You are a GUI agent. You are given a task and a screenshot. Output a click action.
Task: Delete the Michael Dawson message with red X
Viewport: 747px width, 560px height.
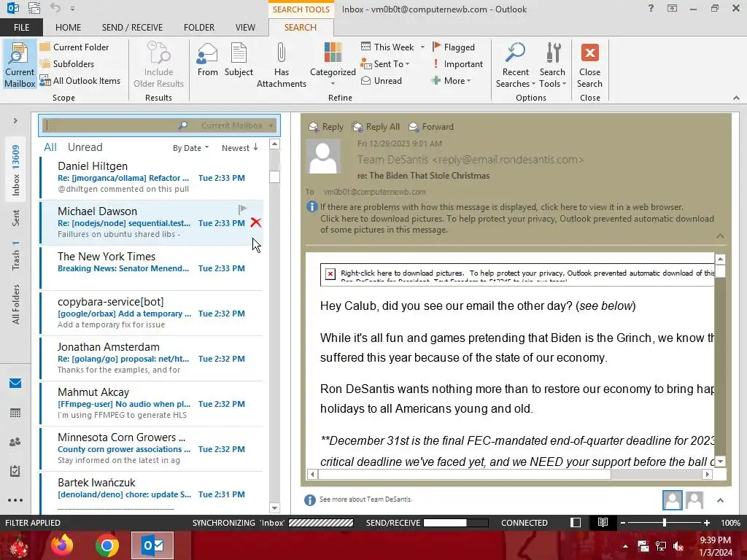[x=256, y=222]
